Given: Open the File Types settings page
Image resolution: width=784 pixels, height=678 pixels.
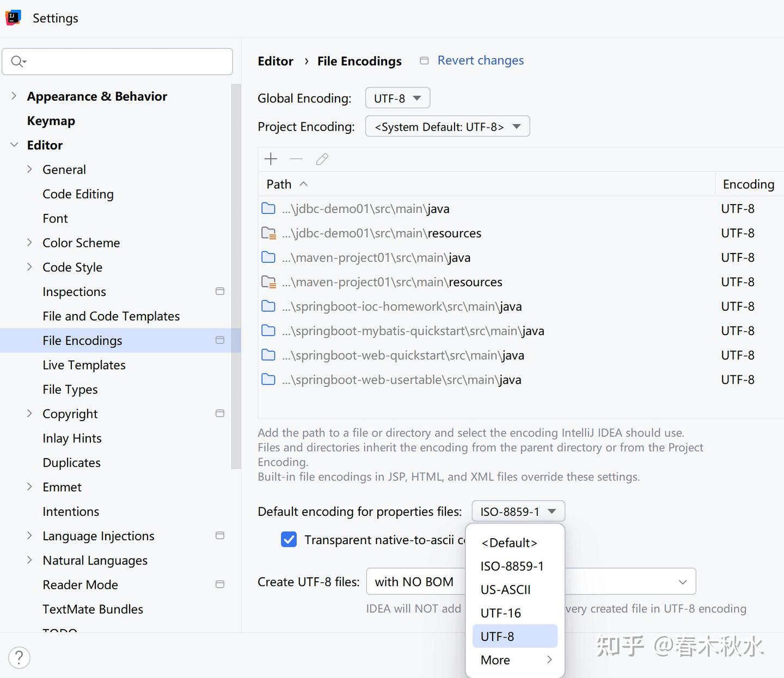Looking at the screenshot, I should 70,389.
